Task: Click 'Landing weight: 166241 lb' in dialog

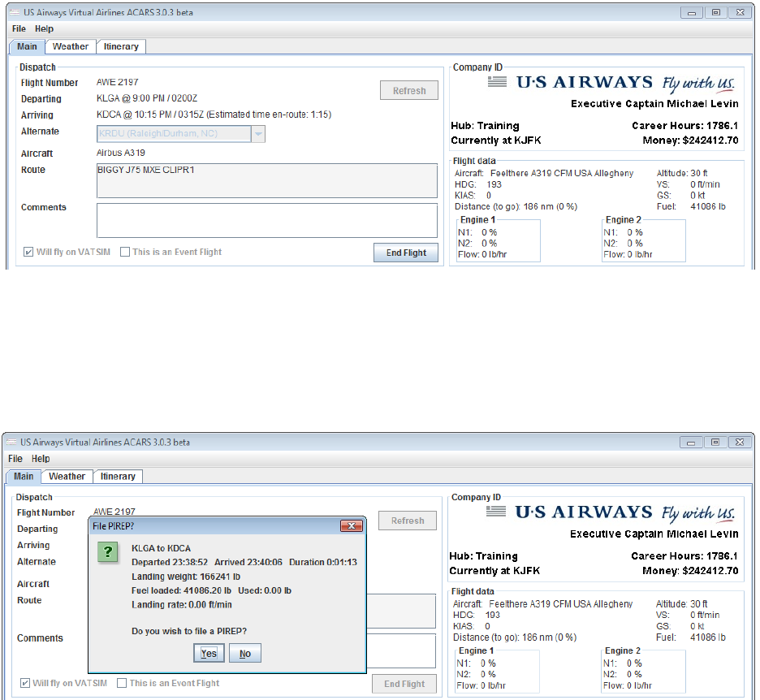Action: [x=186, y=577]
